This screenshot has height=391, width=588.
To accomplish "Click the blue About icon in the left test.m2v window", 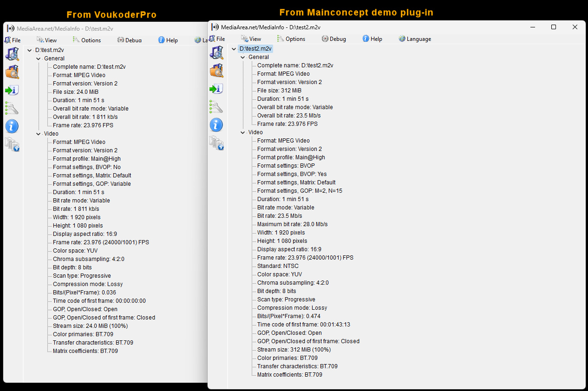I will [12, 126].
